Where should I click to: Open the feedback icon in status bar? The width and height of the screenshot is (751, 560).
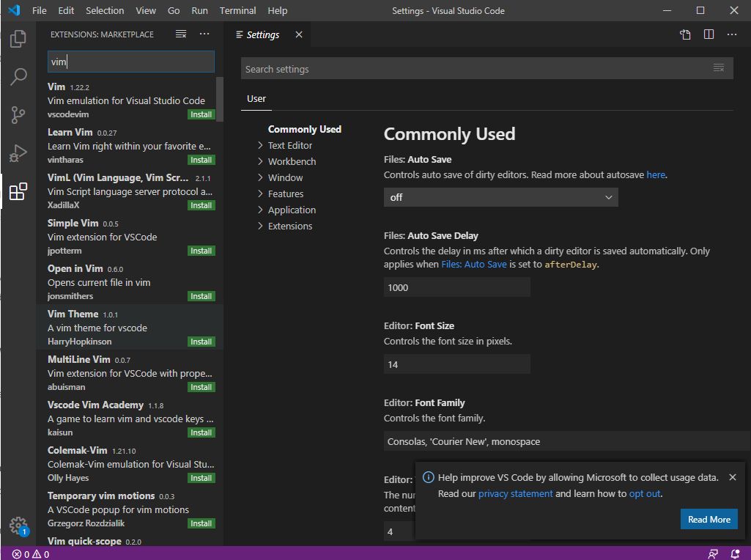[713, 554]
